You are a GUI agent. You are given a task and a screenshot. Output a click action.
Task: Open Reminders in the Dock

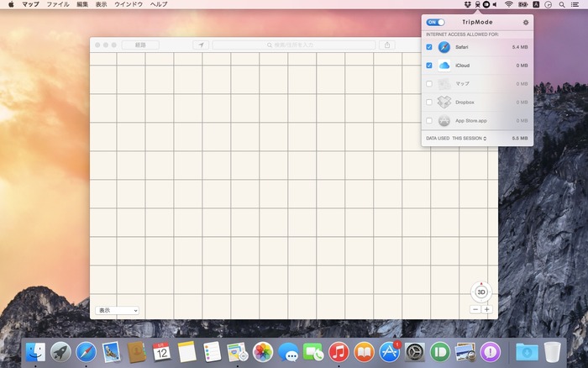(x=213, y=352)
